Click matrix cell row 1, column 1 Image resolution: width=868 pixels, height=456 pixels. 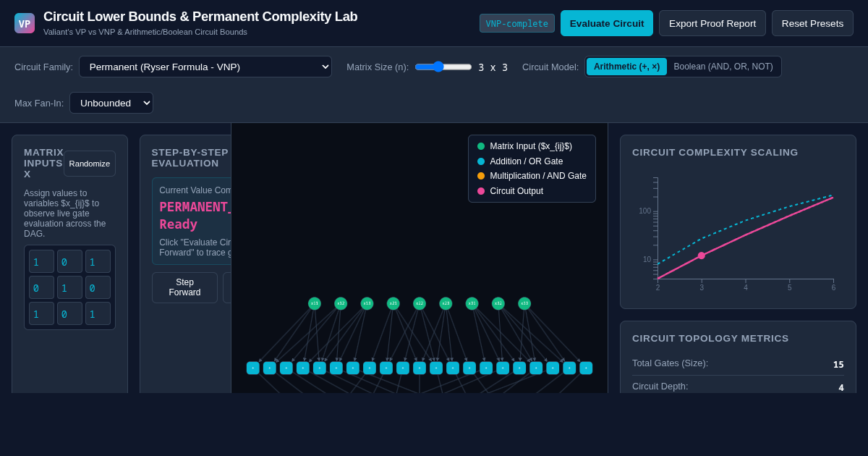click(x=41, y=261)
